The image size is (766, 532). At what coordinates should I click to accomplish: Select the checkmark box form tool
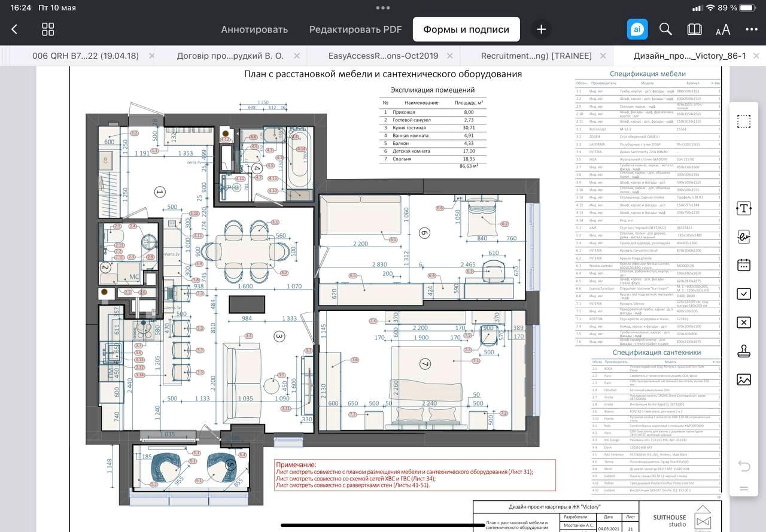tap(743, 294)
